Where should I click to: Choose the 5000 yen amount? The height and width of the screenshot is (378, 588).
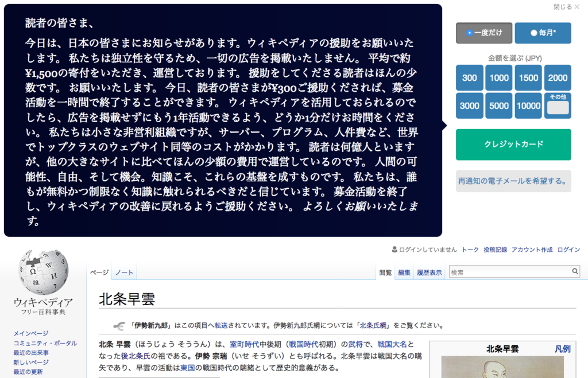[499, 106]
